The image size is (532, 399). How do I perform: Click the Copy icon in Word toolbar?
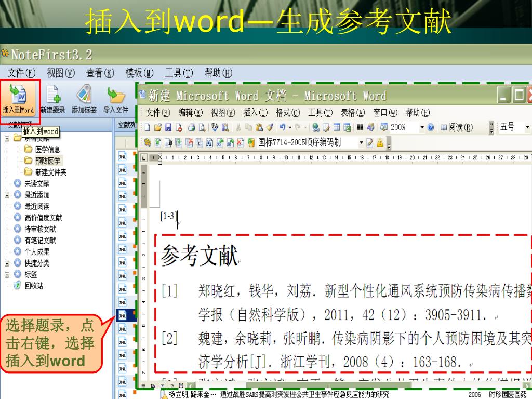coord(249,127)
